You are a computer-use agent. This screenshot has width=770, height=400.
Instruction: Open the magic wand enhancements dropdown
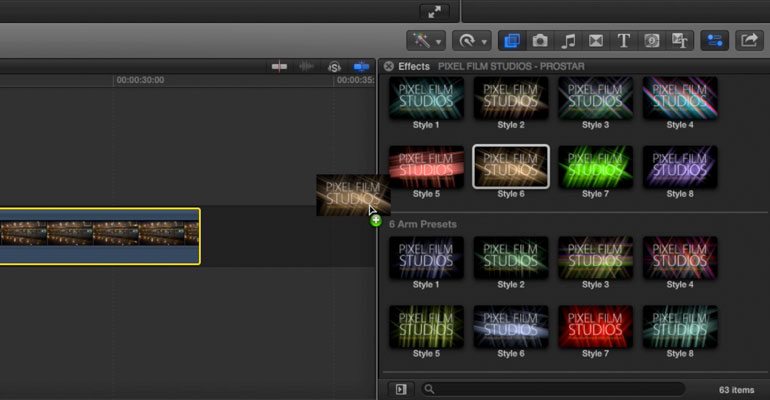pos(425,41)
